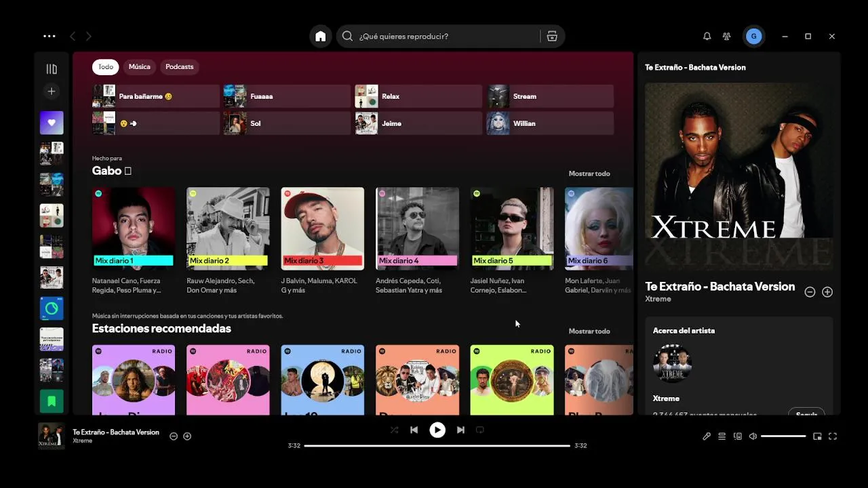Open the Gabo section heading

(x=111, y=171)
